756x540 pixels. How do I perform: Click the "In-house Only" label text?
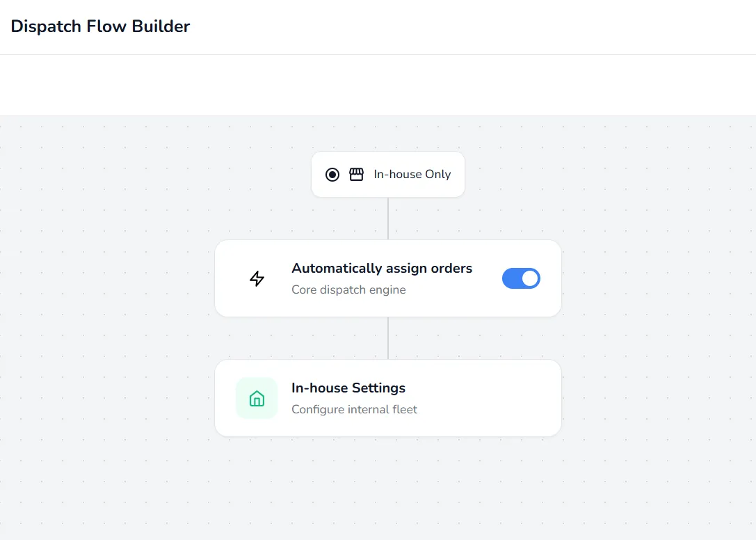tap(412, 174)
